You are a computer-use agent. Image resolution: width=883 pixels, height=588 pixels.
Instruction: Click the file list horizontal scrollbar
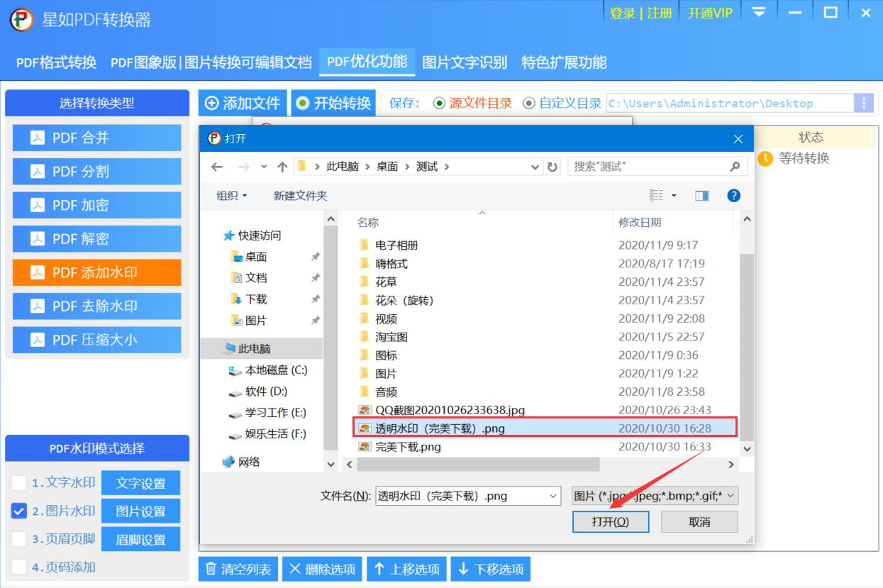[x=478, y=464]
